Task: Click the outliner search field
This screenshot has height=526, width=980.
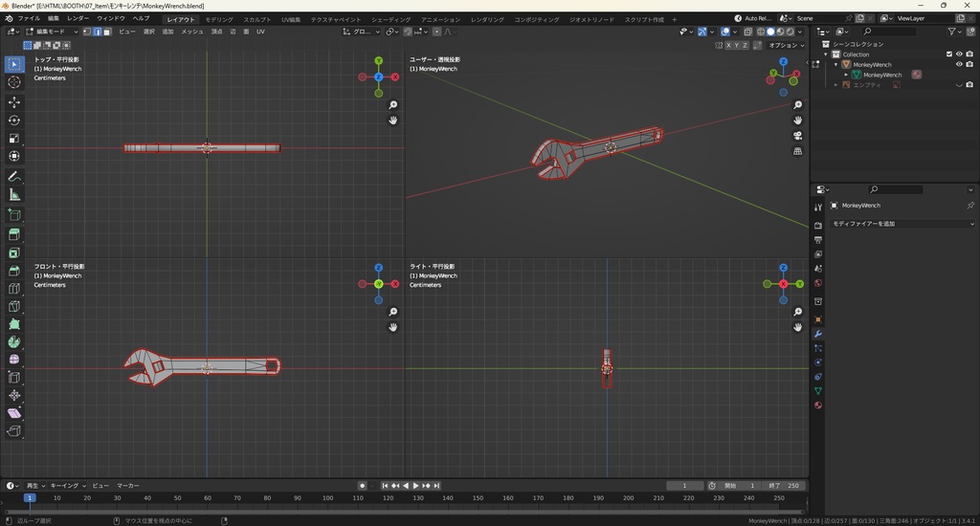Action: [x=889, y=32]
